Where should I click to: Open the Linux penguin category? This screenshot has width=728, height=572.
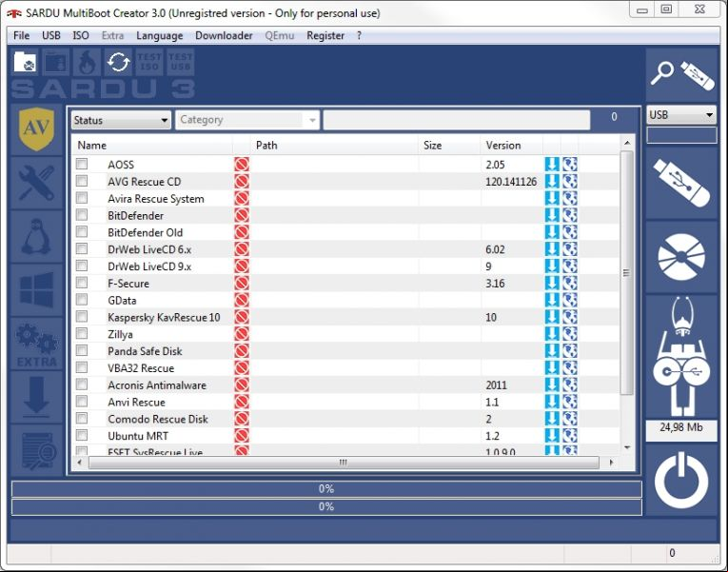[x=36, y=237]
